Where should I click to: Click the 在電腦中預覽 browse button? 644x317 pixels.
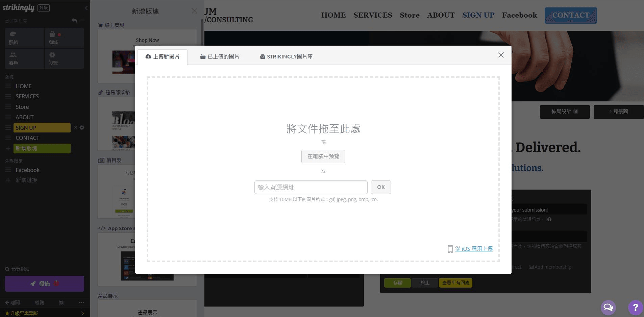tap(323, 156)
